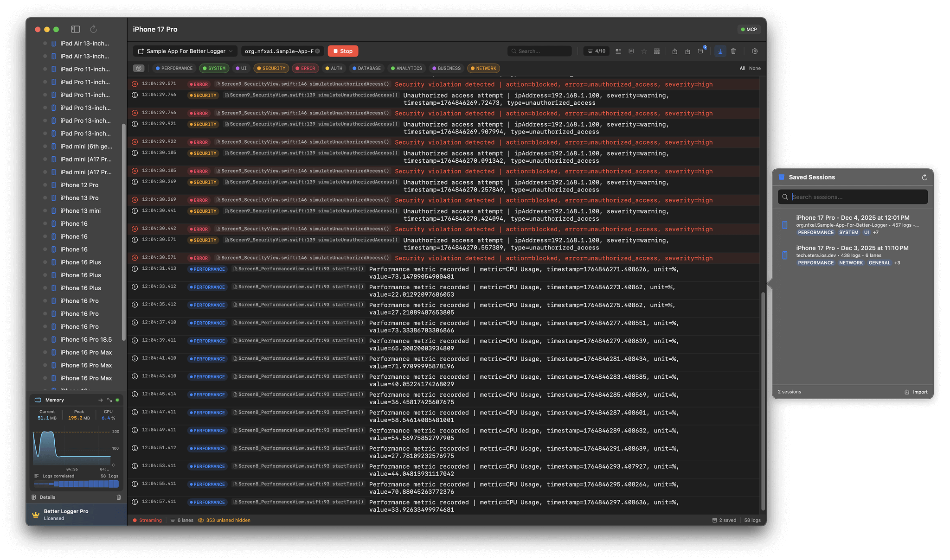Toggle the SECURITY lane filter

coord(271,68)
